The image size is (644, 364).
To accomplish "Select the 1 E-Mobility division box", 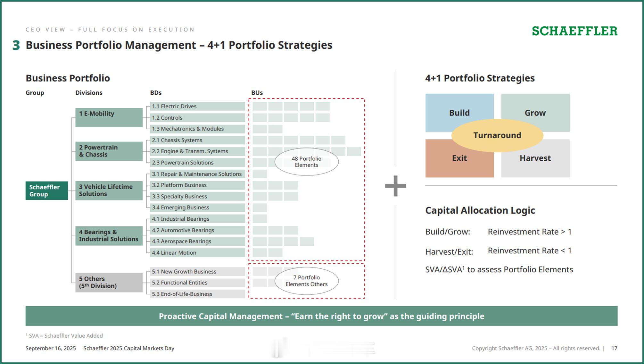I will click(x=109, y=117).
